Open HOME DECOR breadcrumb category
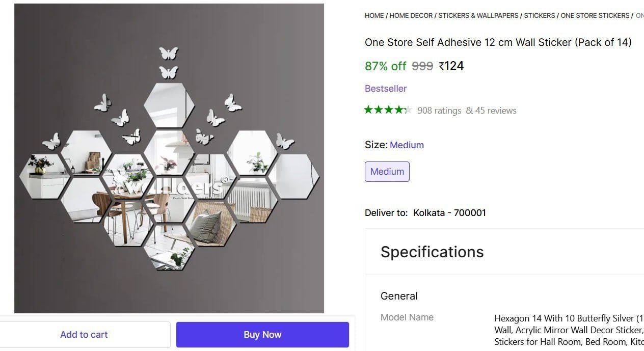 click(411, 15)
